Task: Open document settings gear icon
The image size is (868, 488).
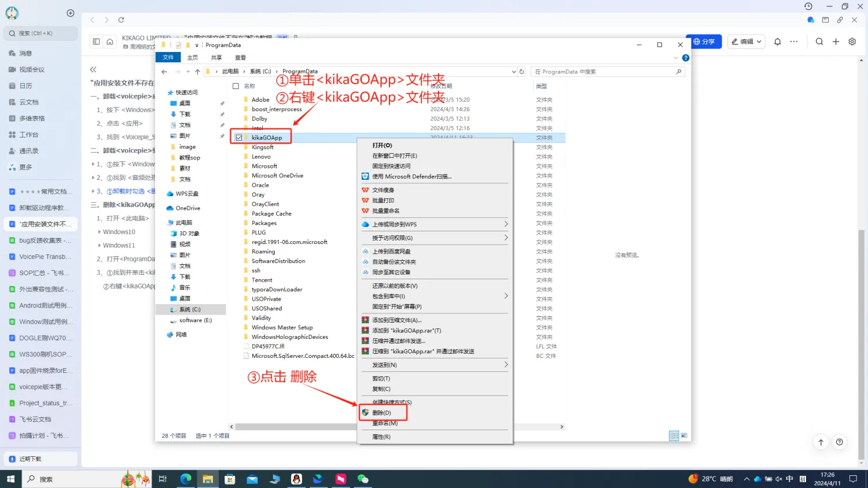Action: point(852,42)
